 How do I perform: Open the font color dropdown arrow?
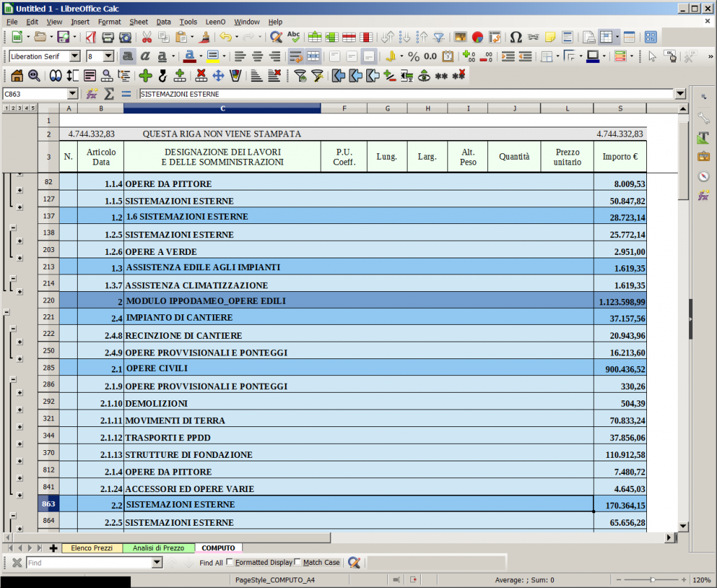[x=200, y=56]
